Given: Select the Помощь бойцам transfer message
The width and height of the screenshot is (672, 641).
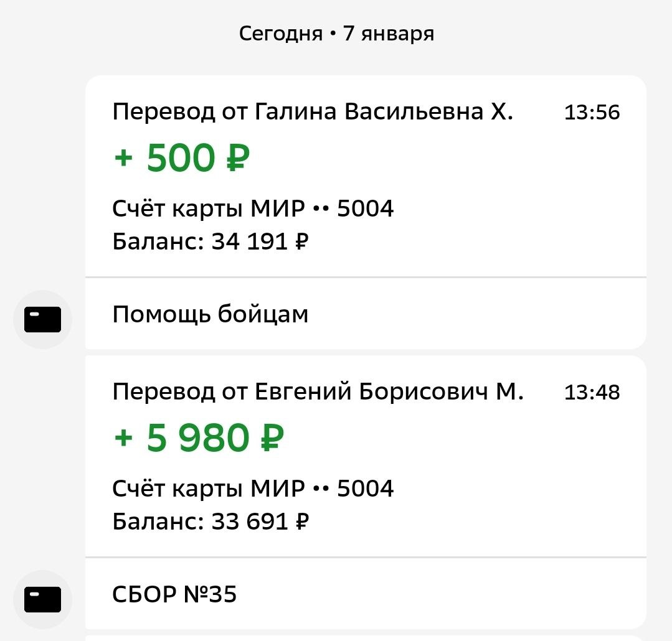Looking at the screenshot, I should pyautogui.click(x=211, y=315).
